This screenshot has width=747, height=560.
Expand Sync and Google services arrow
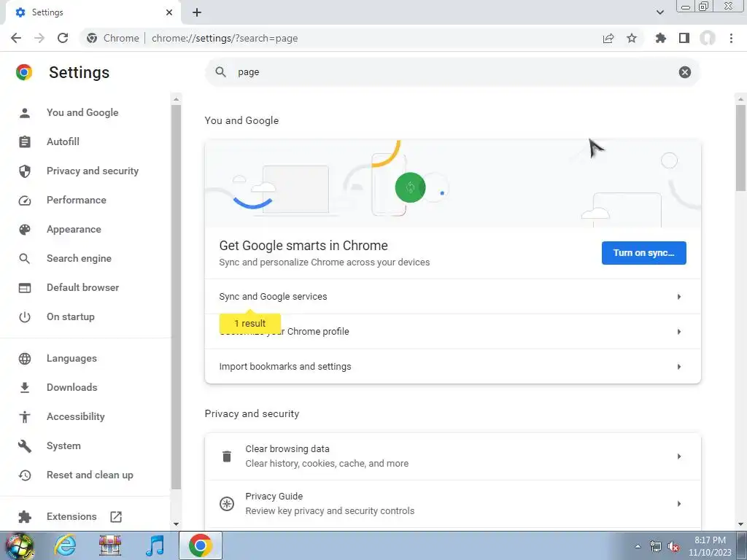pyautogui.click(x=679, y=297)
